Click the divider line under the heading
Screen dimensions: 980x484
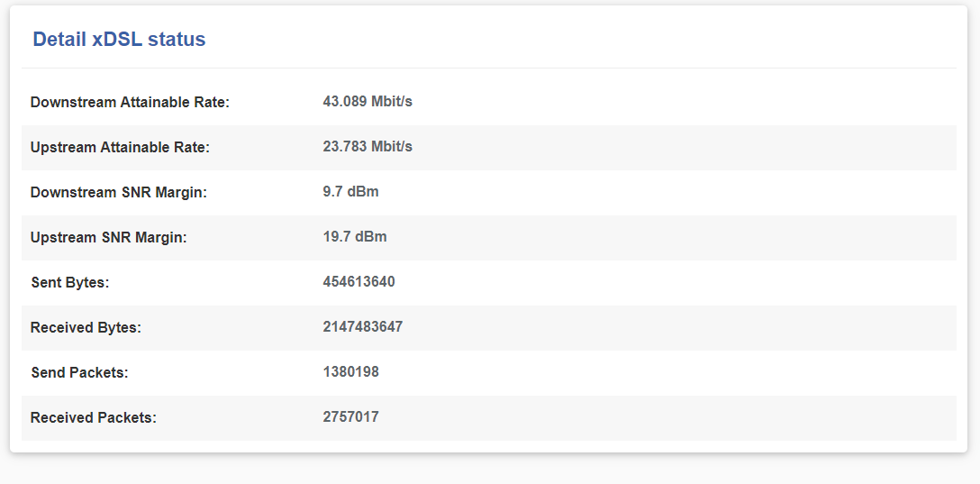pos(488,68)
